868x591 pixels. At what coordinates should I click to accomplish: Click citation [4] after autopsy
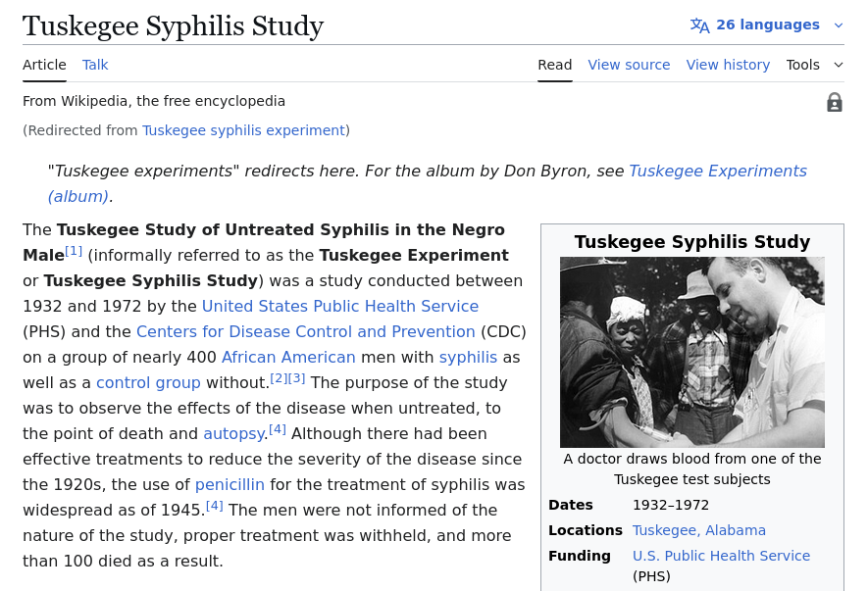(x=278, y=429)
